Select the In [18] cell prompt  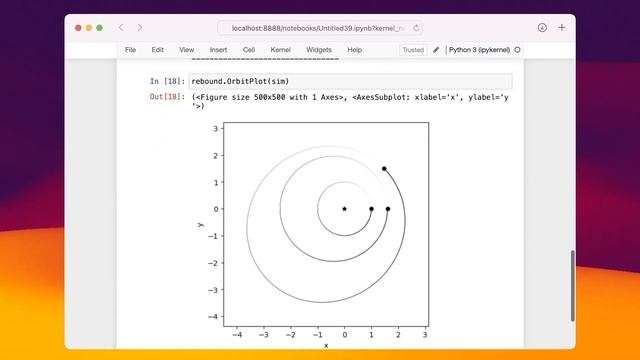click(167, 81)
